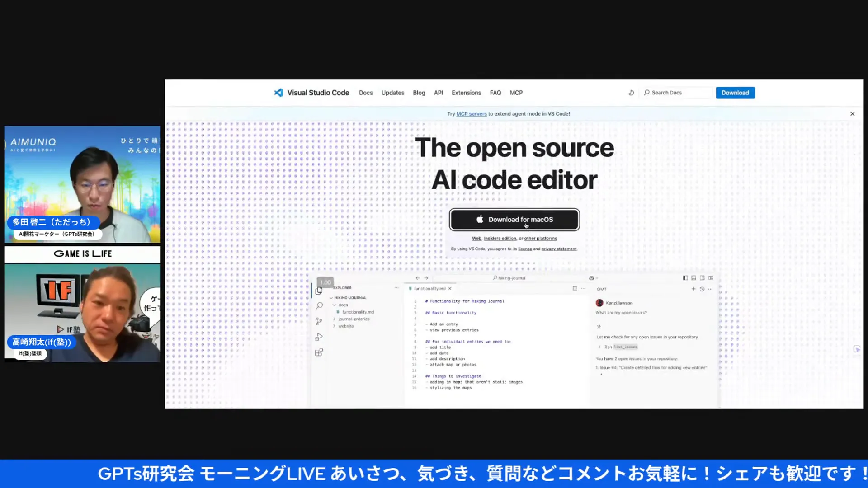Focus the Search Docs input field
Image resolution: width=868 pixels, height=488 pixels.
click(677, 93)
